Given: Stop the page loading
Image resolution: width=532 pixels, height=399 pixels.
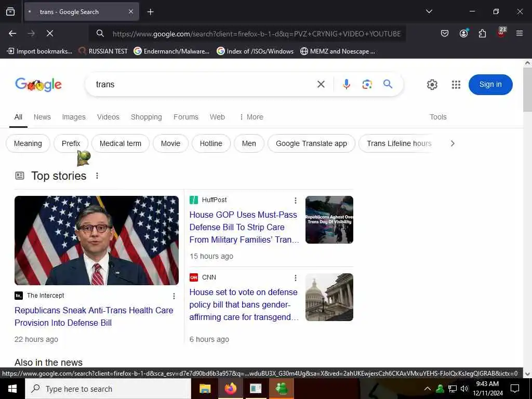Looking at the screenshot, I should click(50, 33).
